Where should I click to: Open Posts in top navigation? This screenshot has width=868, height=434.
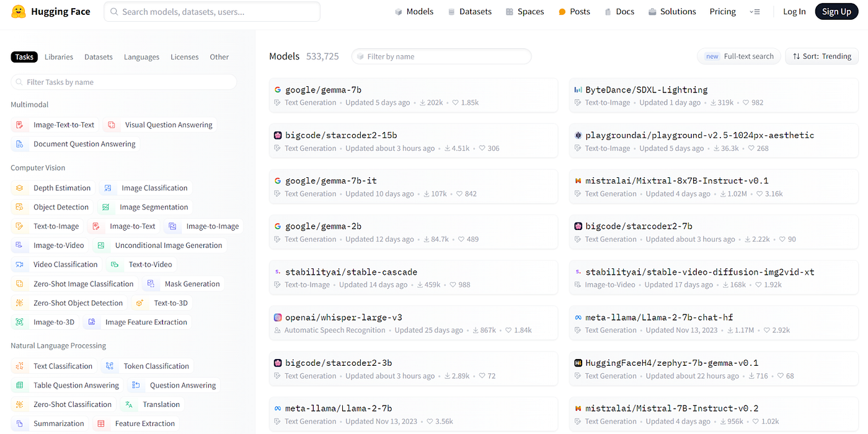[574, 12]
